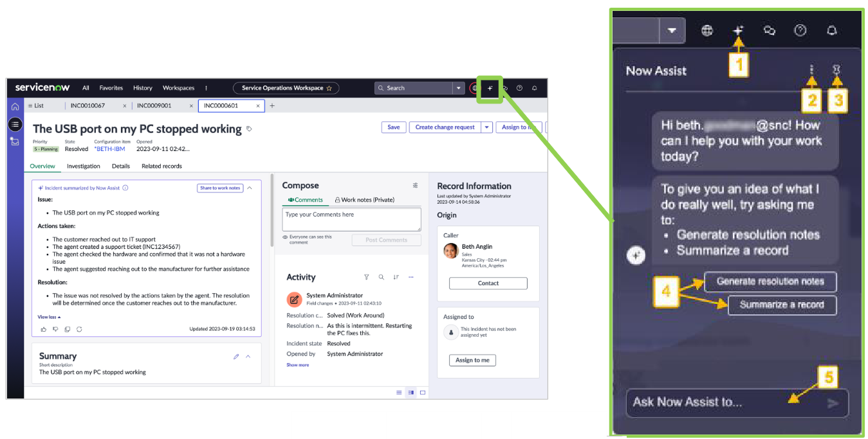Click the Ask Now Assist to... field
Viewport: 868px width, 439px height.
point(737,404)
